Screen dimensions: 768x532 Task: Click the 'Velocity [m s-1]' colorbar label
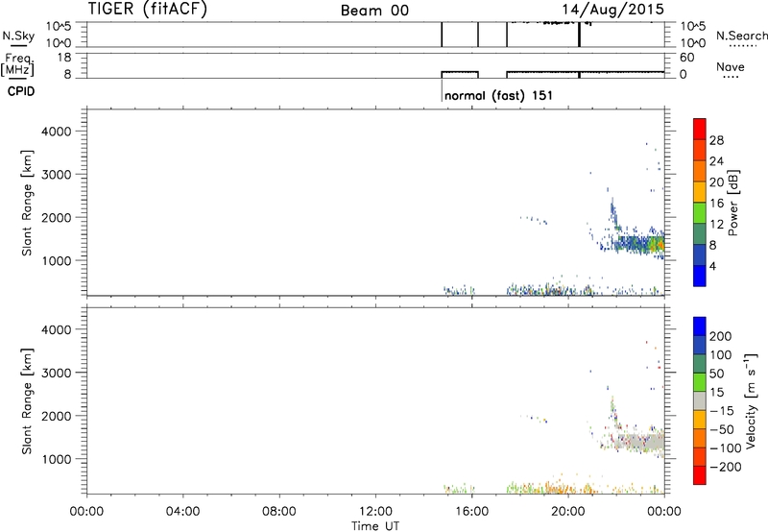751,400
